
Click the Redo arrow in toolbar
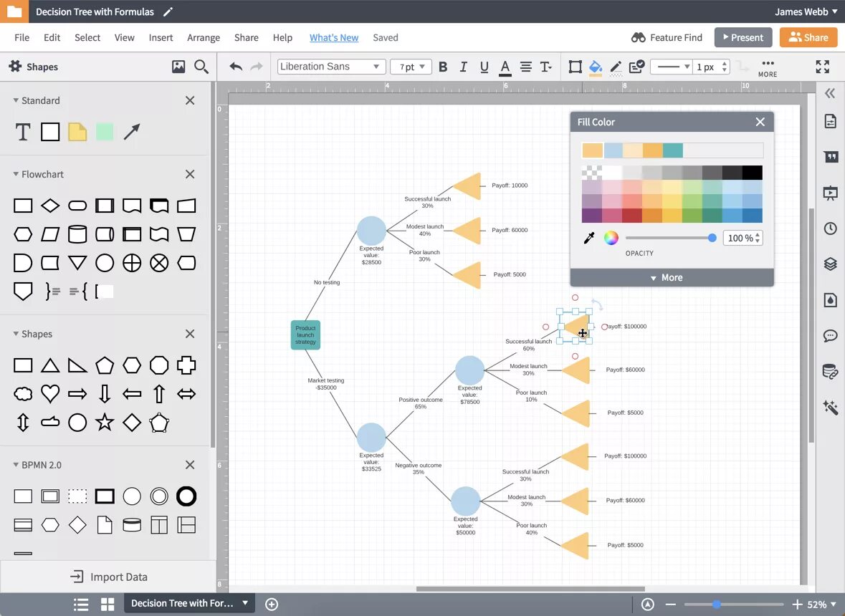(257, 66)
